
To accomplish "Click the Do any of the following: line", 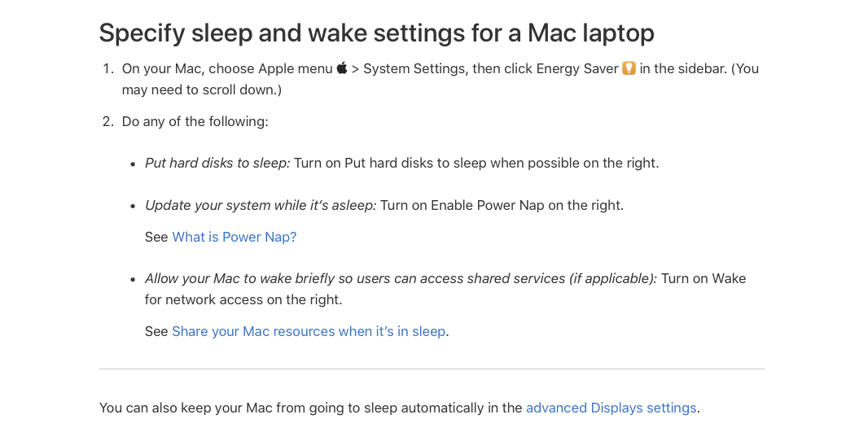I will pyautogui.click(x=195, y=121).
